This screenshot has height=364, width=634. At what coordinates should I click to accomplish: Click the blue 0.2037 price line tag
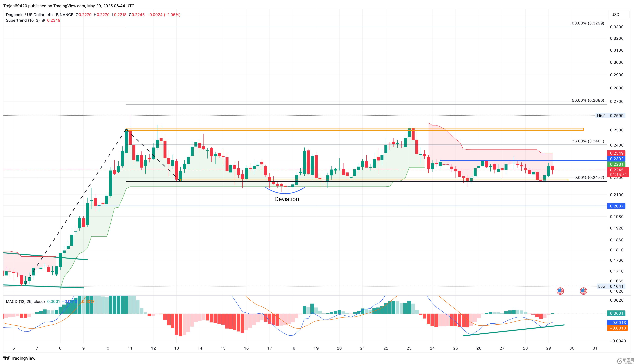pyautogui.click(x=616, y=206)
